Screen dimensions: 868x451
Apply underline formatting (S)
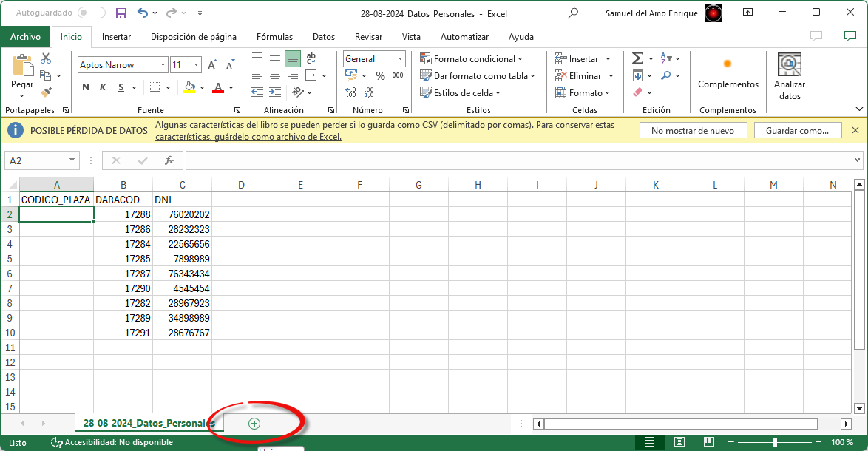pos(121,87)
